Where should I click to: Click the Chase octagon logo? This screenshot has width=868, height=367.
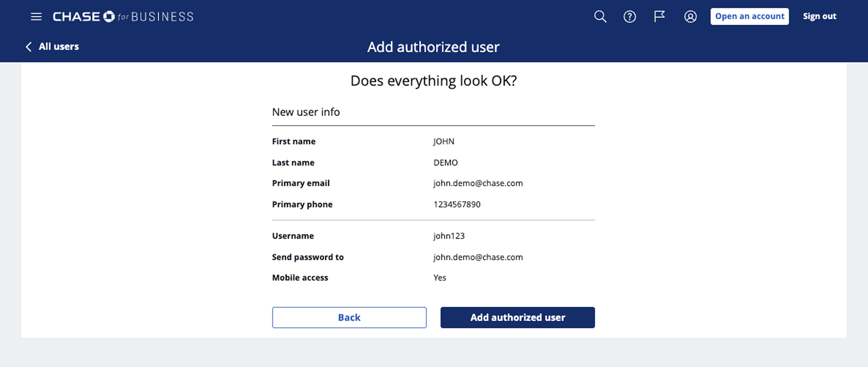pos(109,16)
